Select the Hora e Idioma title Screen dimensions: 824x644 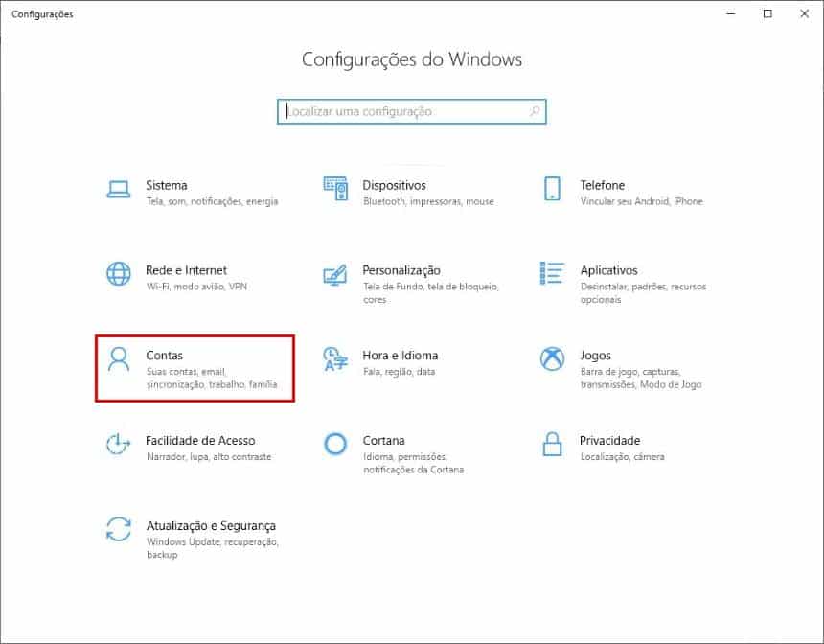[x=400, y=356]
